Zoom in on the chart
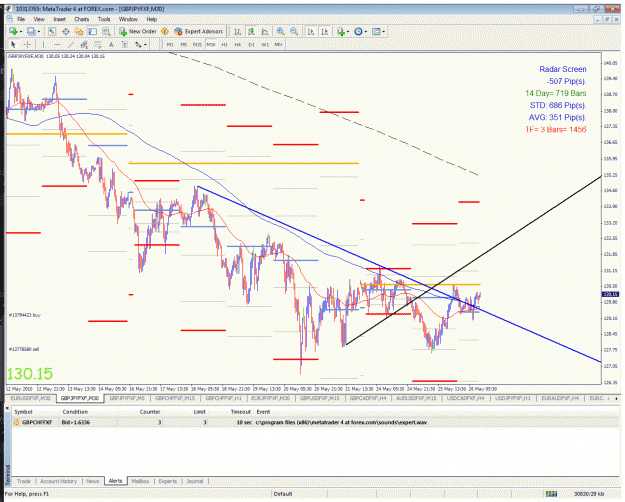625x502 pixels. coord(281,31)
